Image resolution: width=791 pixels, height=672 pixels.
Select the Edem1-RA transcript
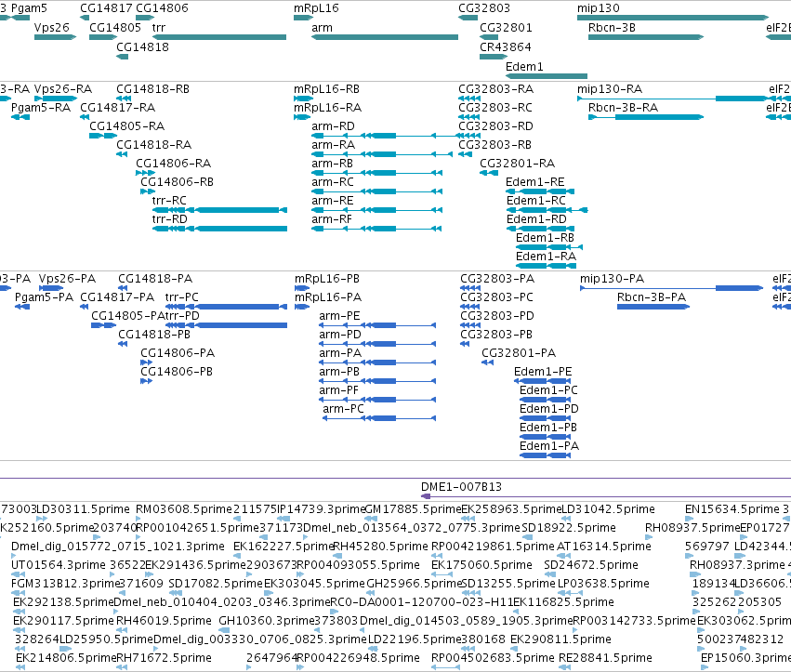tap(546, 267)
